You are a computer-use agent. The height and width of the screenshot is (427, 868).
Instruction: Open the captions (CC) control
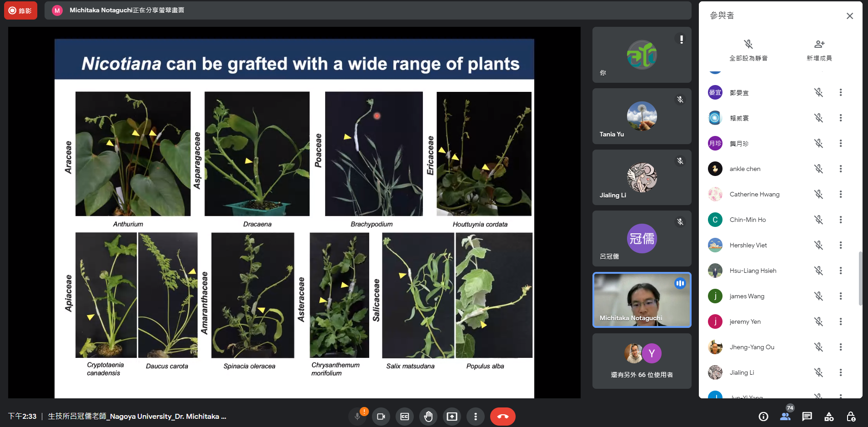tap(405, 417)
